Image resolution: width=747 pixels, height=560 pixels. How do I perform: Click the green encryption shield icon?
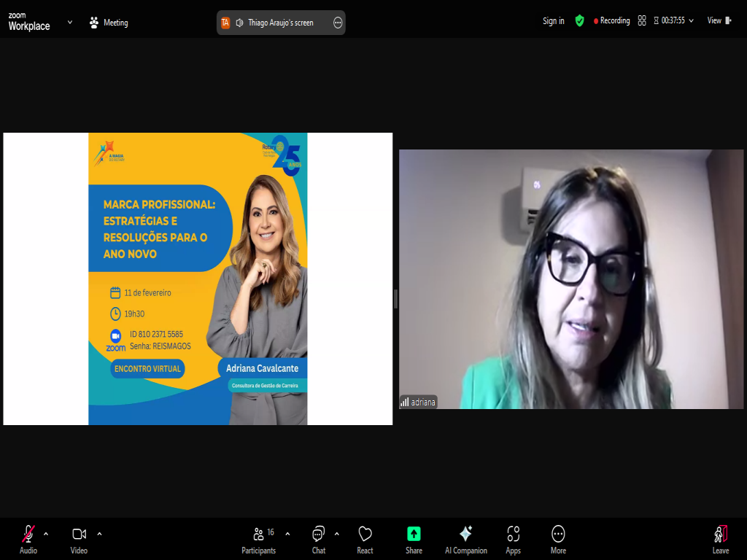click(x=579, y=20)
